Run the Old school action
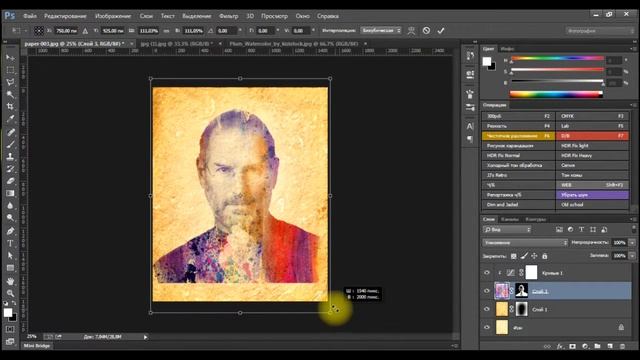 click(592, 204)
